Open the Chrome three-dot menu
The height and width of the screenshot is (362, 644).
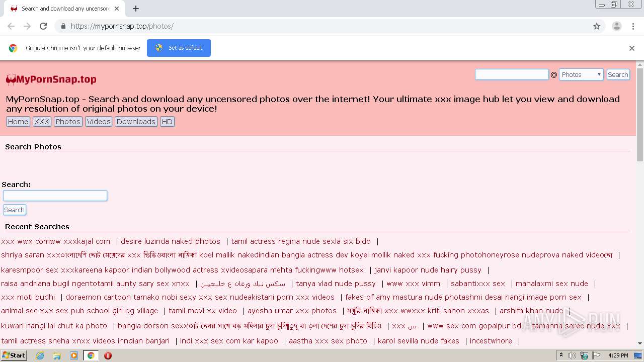point(633,26)
